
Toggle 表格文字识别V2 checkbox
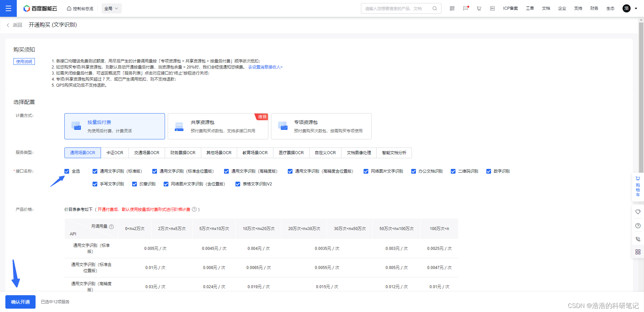pos(238,184)
